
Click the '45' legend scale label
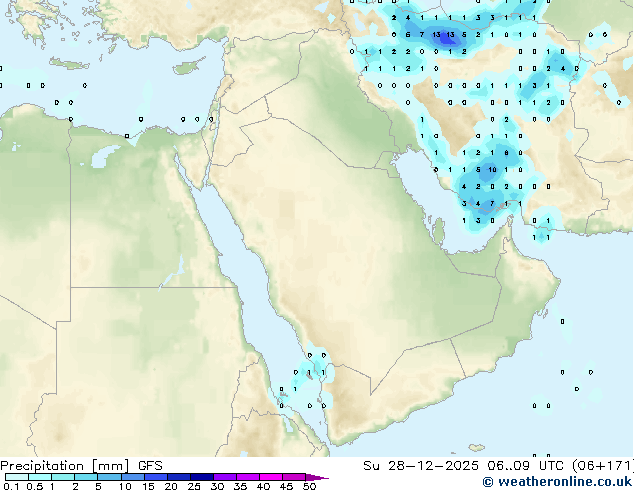point(286,486)
